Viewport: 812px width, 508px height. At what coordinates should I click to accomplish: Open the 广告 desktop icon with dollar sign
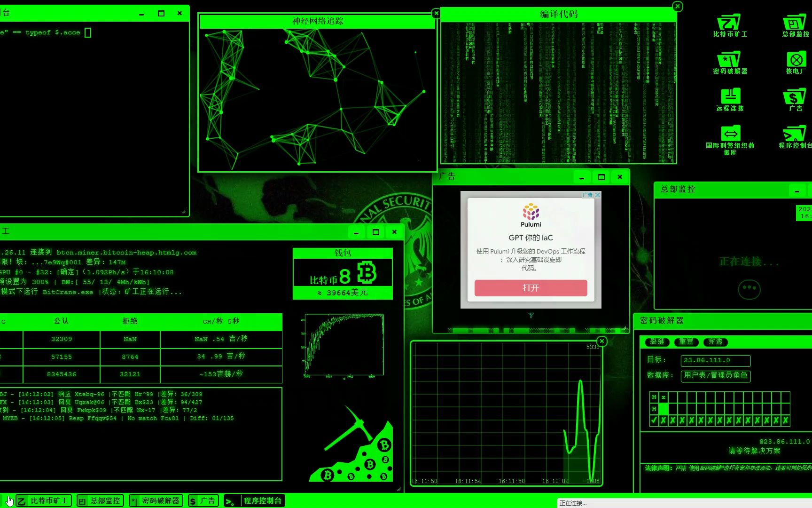(795, 100)
